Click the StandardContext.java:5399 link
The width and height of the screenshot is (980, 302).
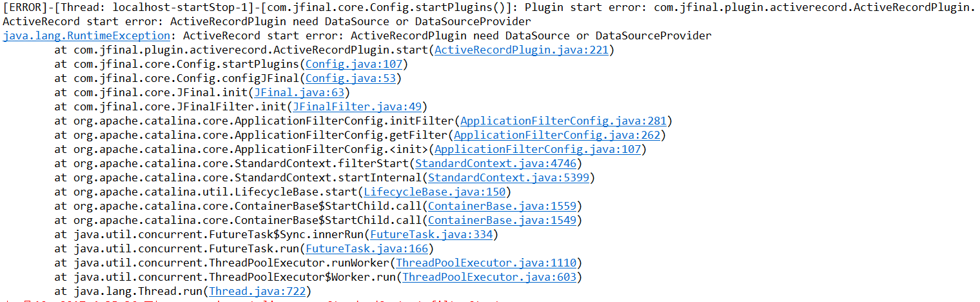(508, 178)
